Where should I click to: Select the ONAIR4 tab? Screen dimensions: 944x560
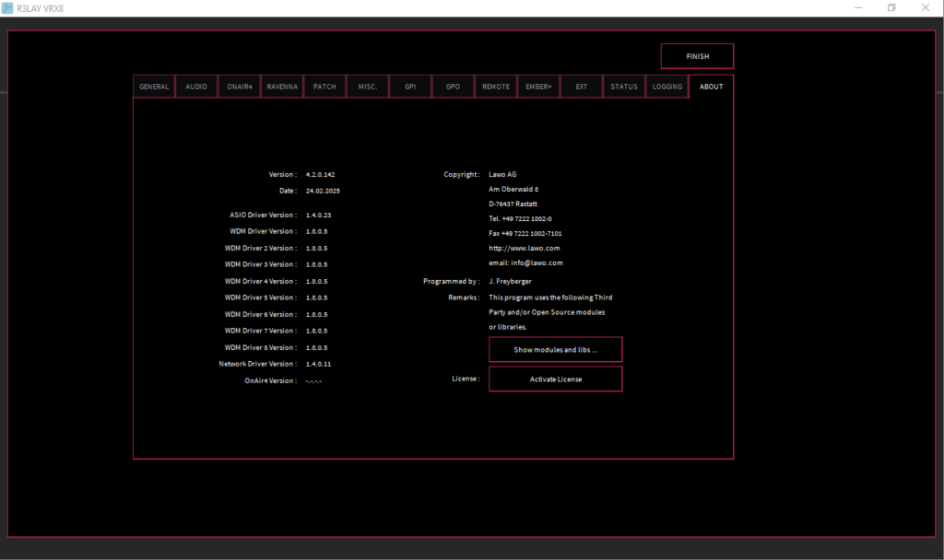point(240,87)
